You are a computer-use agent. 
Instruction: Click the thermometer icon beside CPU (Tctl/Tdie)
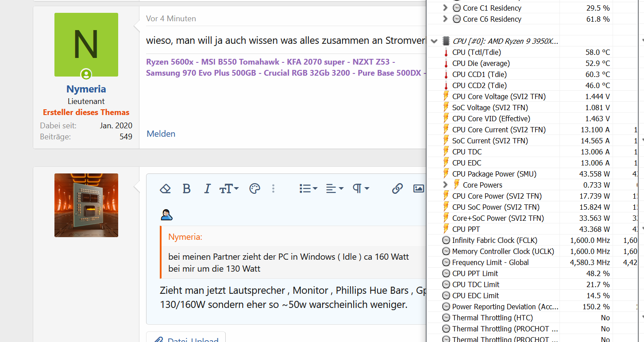[446, 52]
